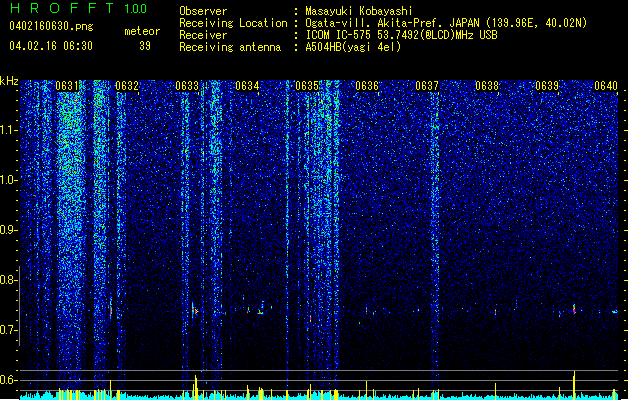
Task: Click the 0632 time marker
Action: [127, 86]
